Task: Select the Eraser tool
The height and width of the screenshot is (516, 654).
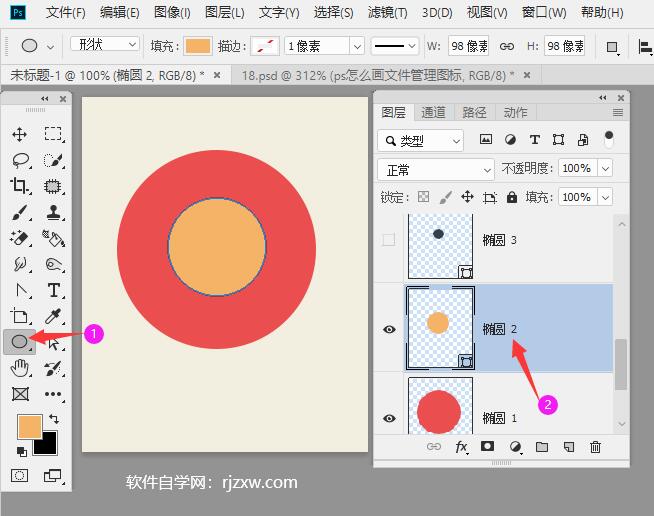Action: (x=20, y=238)
